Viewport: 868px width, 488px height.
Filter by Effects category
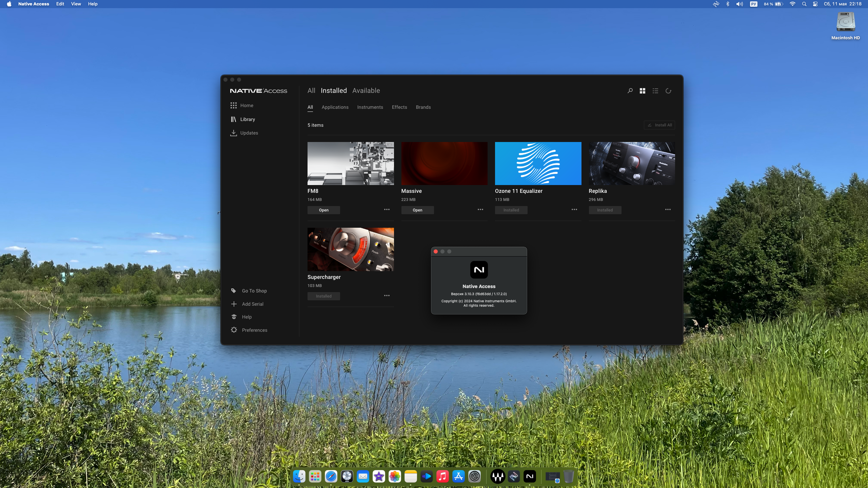click(399, 107)
